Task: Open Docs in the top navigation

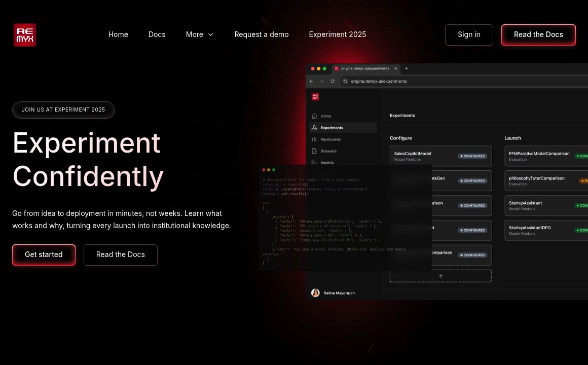Action: [157, 34]
